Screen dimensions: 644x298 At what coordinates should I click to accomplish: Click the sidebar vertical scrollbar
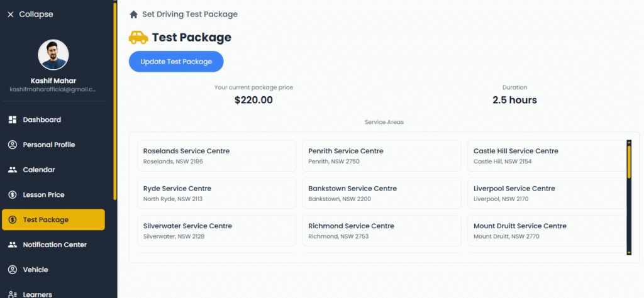pyautogui.click(x=114, y=101)
